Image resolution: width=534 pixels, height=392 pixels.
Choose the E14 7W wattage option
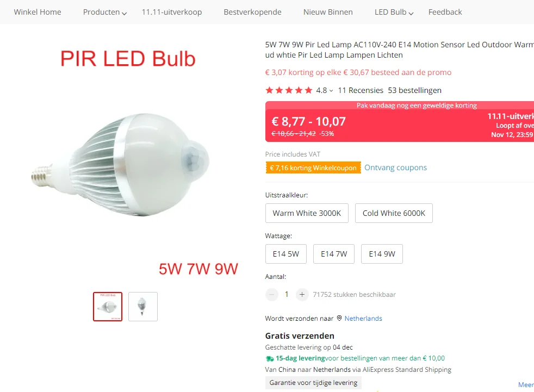334,254
